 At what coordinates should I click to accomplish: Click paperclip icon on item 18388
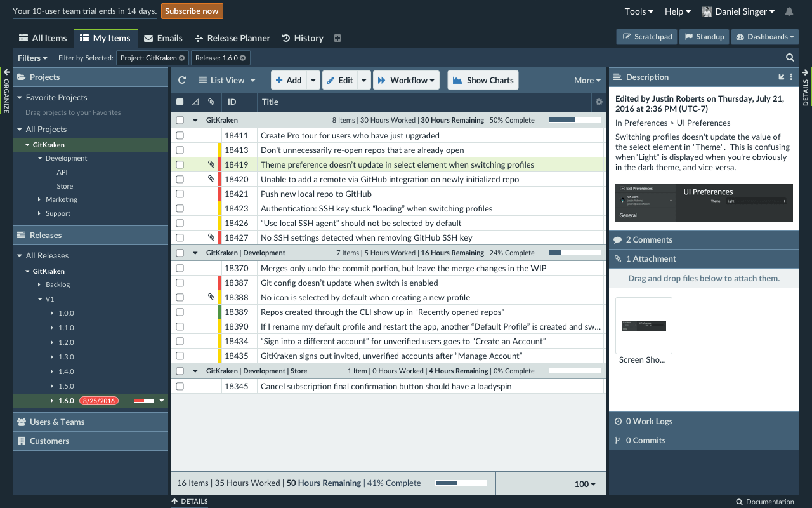click(211, 297)
